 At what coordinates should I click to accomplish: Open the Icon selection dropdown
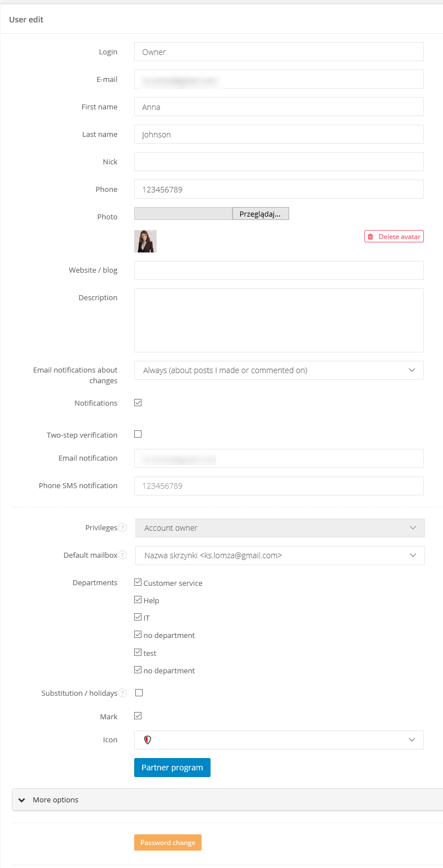pos(278,740)
